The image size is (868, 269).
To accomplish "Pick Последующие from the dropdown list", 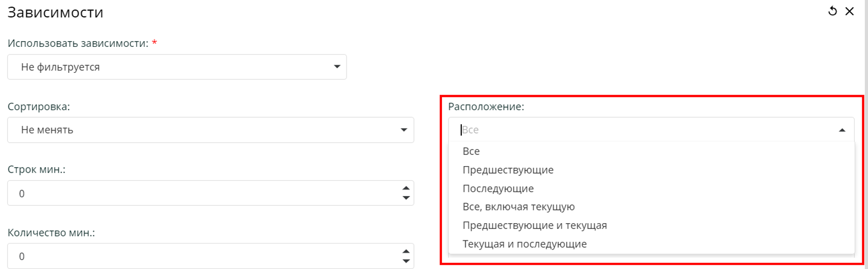I will (x=498, y=189).
